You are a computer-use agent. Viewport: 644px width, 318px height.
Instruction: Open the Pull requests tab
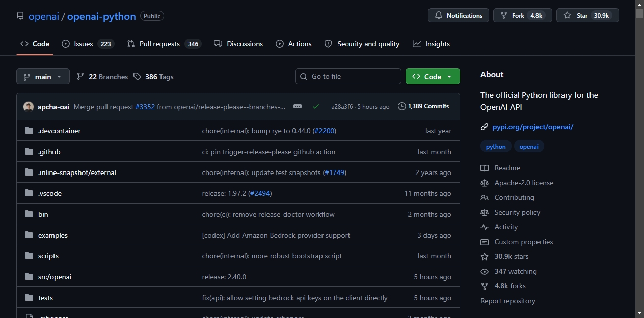164,44
